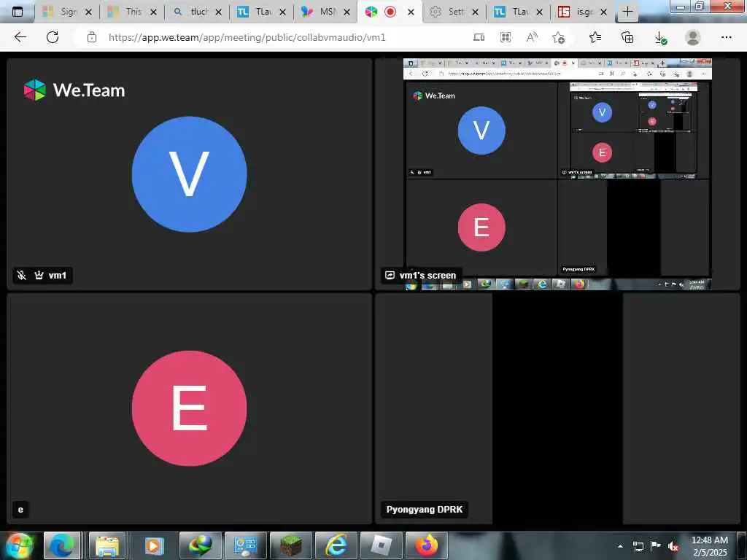Open Edge Settings and more (three dots)
Image resolution: width=747 pixels, height=560 pixels.
point(726,37)
